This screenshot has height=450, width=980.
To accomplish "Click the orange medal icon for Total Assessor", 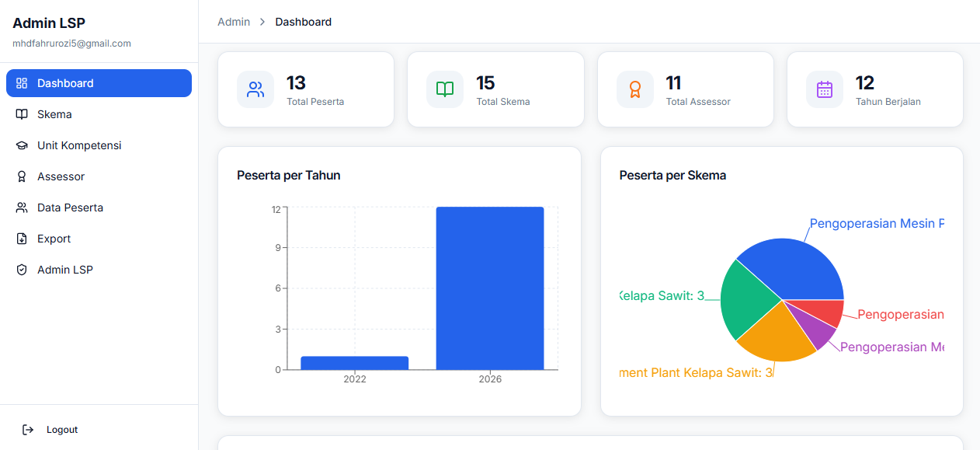I will coord(635,89).
